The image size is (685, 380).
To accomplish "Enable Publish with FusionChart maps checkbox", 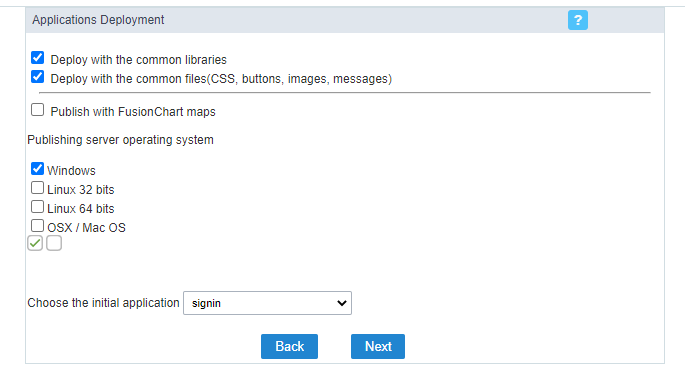I will [x=38, y=110].
